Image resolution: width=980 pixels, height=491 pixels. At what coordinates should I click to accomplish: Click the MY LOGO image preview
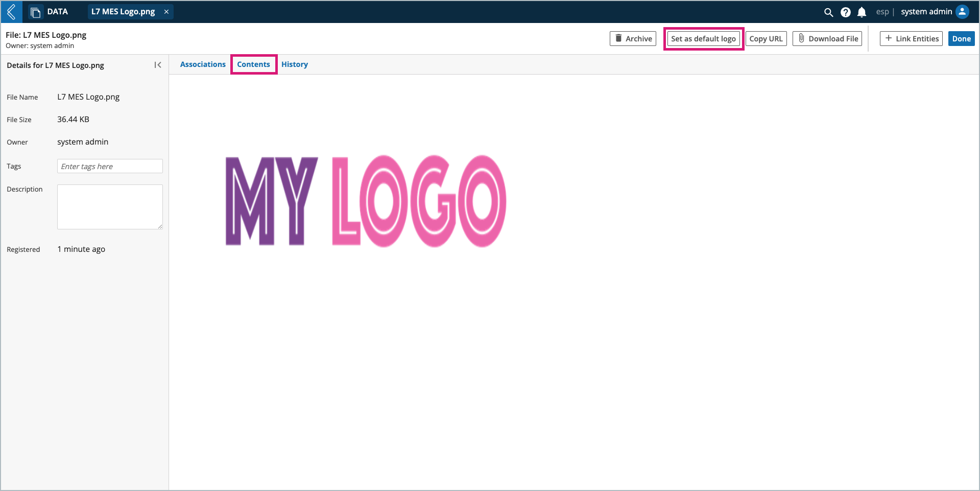point(366,201)
